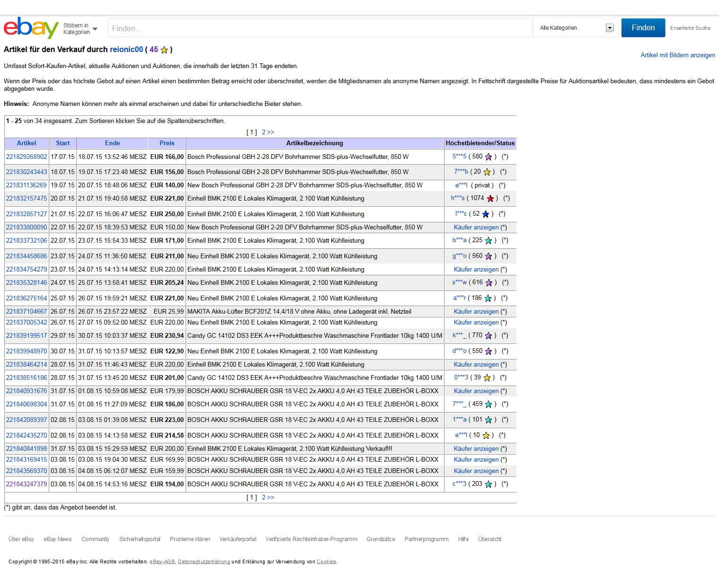Focus the Finden search field
The height and width of the screenshot is (588, 719).
[320, 28]
